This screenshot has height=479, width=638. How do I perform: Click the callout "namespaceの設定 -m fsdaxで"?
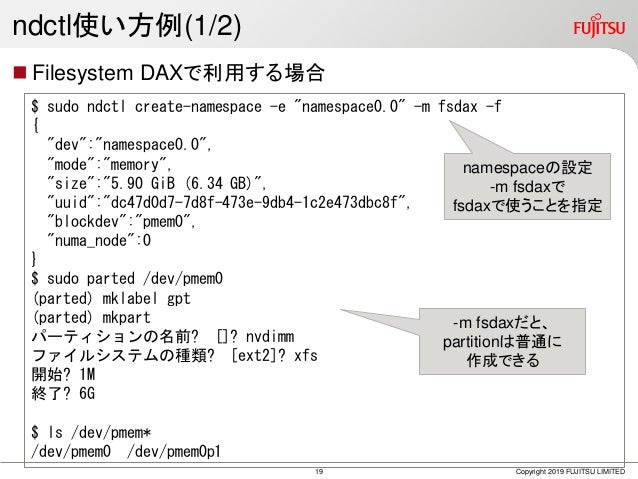coord(527,186)
